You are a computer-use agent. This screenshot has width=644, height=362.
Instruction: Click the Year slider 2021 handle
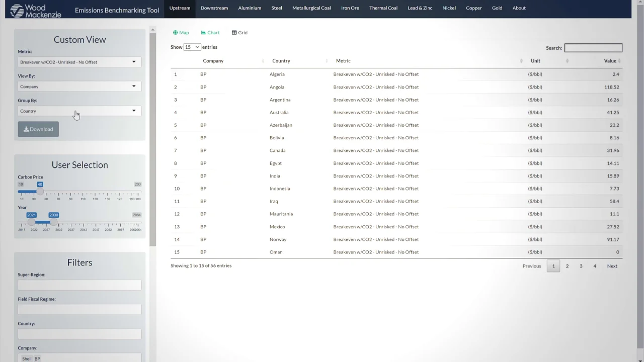coord(31,222)
